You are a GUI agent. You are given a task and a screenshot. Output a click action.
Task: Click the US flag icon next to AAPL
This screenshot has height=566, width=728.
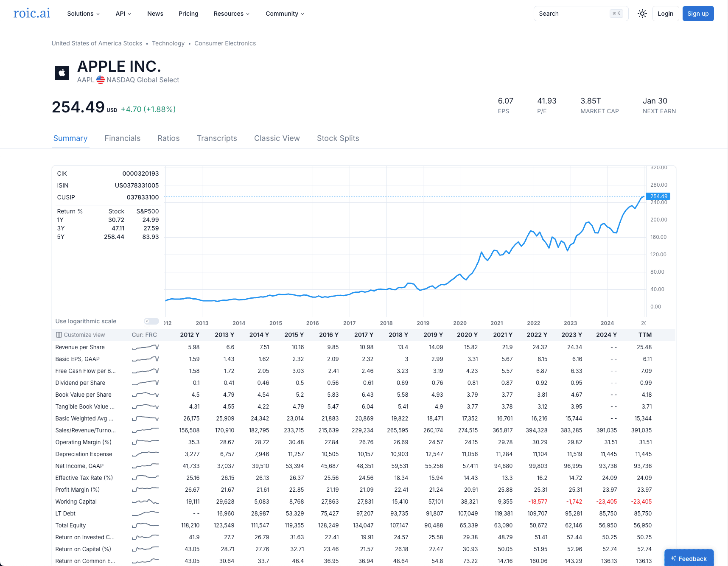101,80
